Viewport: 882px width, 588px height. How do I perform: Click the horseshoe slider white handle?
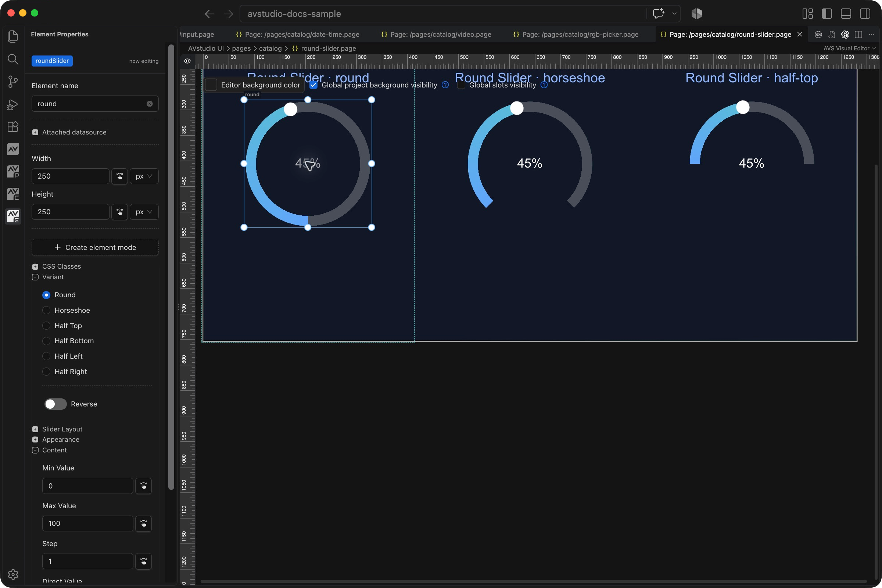point(517,108)
